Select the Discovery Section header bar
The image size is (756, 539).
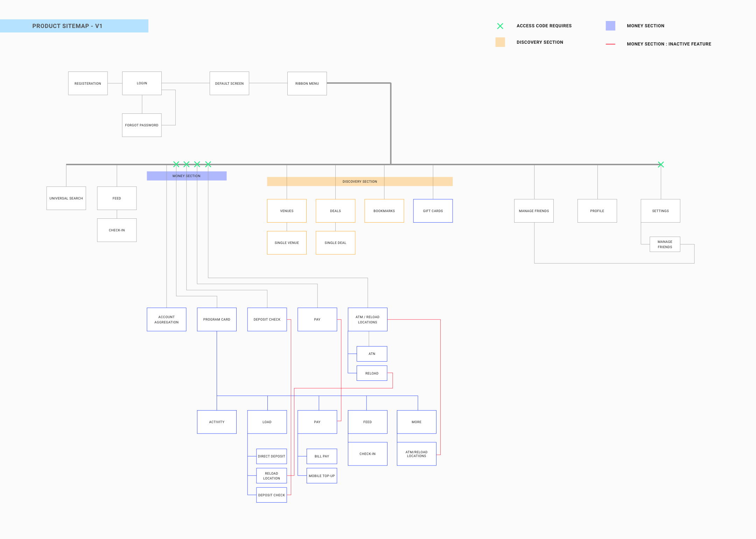click(x=359, y=182)
